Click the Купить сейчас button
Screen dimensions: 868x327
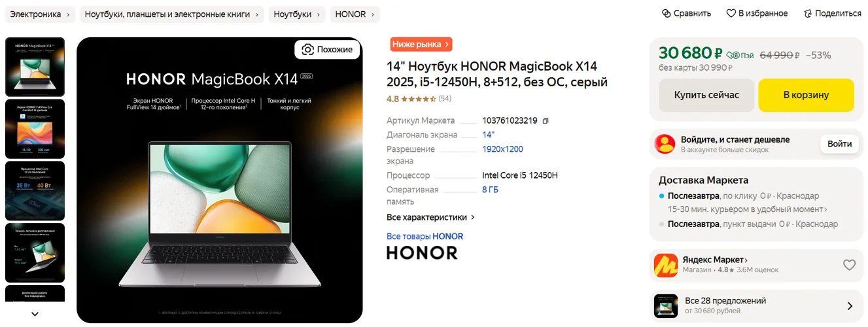[706, 95]
